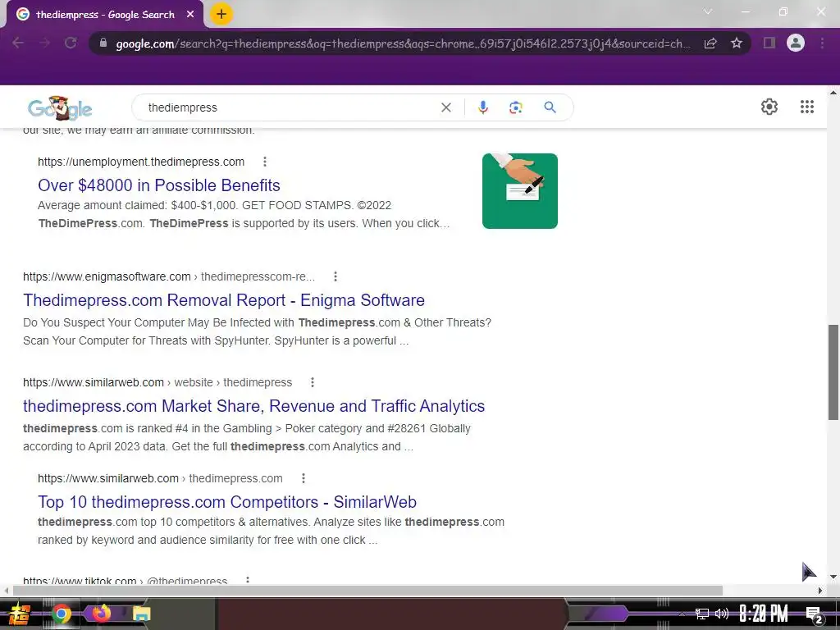Open the network status tray icon
This screenshot has height=630, width=840.
coord(701,614)
